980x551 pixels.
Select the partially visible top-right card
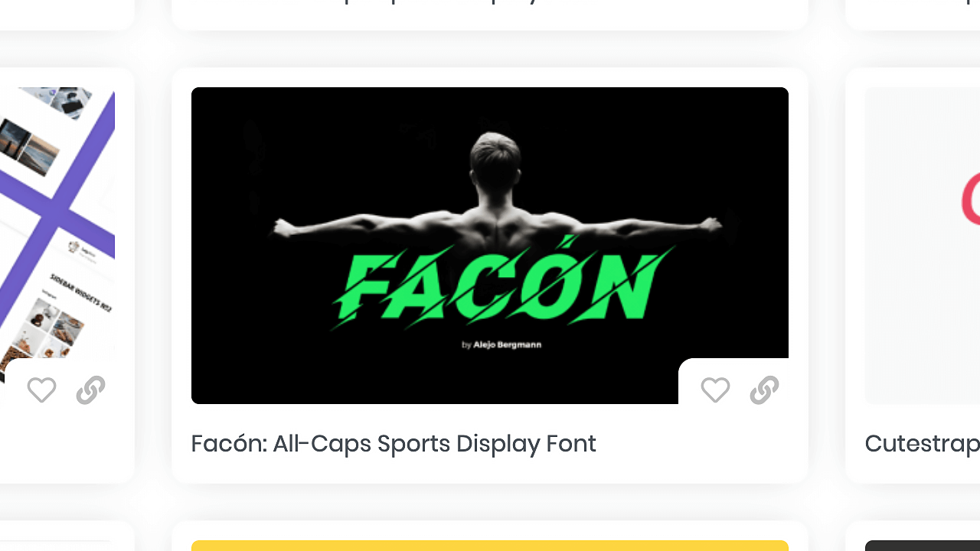coord(913,15)
